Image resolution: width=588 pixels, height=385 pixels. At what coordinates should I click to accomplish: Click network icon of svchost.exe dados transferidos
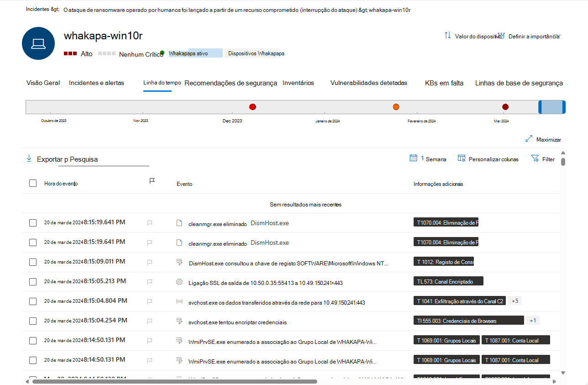click(x=179, y=301)
